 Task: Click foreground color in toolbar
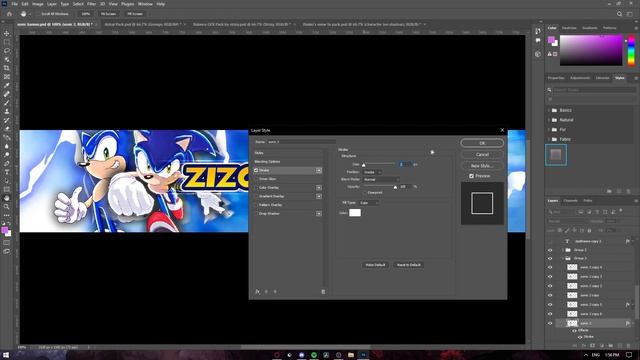(x=5, y=231)
